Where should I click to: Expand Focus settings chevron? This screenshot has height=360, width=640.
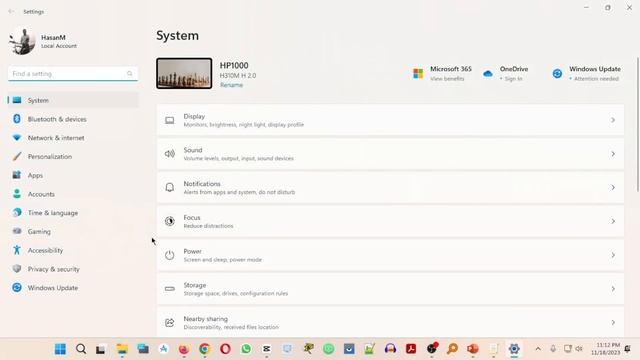point(613,221)
